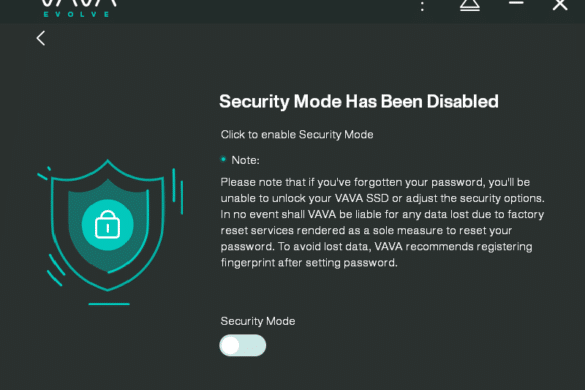Click the Security Mode Has Been Disabled heading

359,102
